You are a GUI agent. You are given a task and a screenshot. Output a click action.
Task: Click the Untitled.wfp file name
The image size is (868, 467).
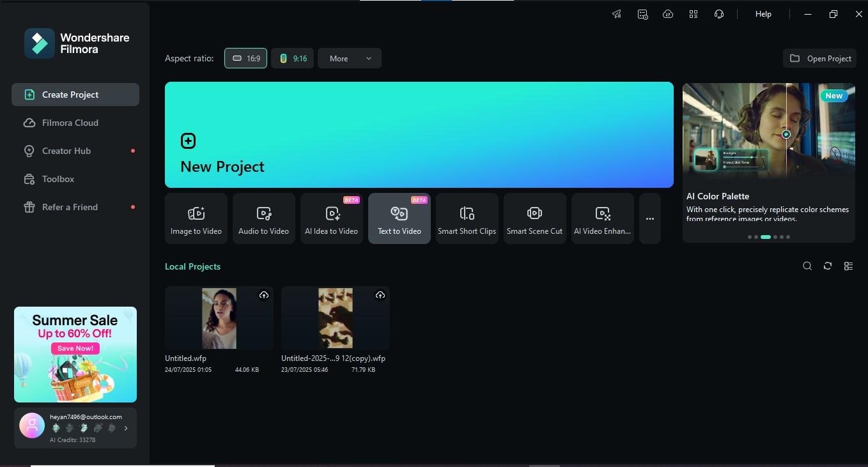click(x=185, y=358)
